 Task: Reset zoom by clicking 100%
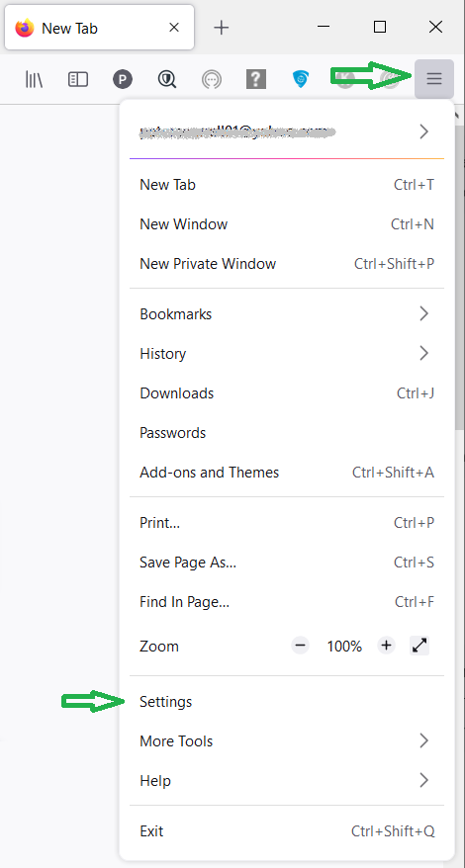click(344, 646)
